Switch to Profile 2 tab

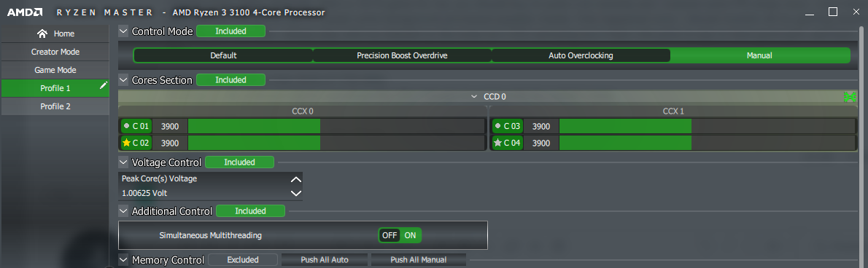(55, 106)
